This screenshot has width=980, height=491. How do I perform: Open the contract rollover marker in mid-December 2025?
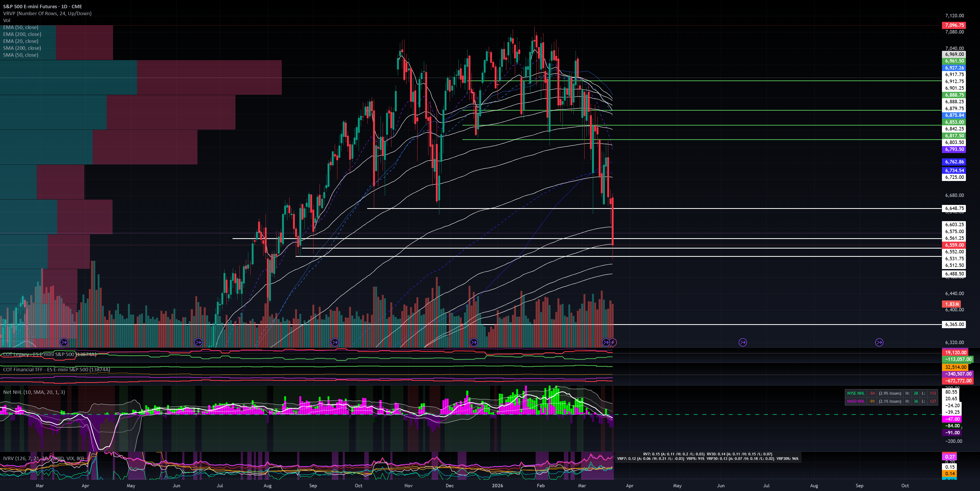pos(474,342)
